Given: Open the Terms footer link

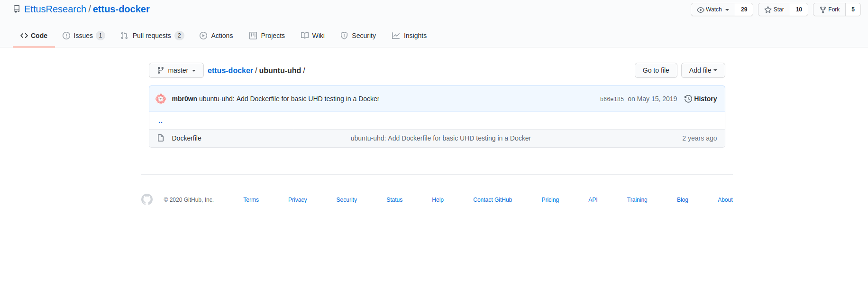Looking at the screenshot, I should coord(251,200).
